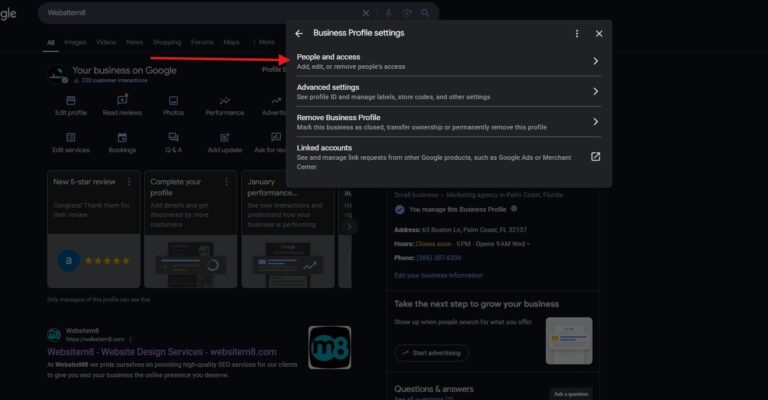
Task: Click the Bookings calendar icon
Action: pyautogui.click(x=122, y=137)
